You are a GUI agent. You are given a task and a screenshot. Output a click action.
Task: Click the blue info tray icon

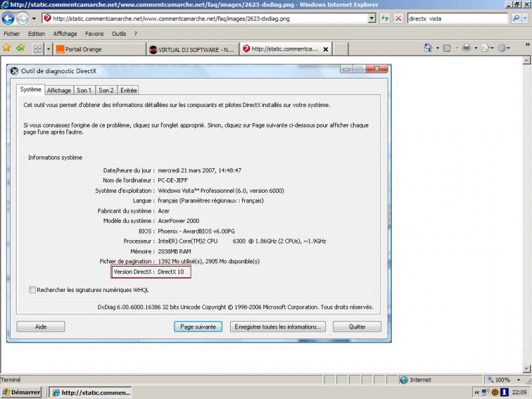pyautogui.click(x=505, y=392)
